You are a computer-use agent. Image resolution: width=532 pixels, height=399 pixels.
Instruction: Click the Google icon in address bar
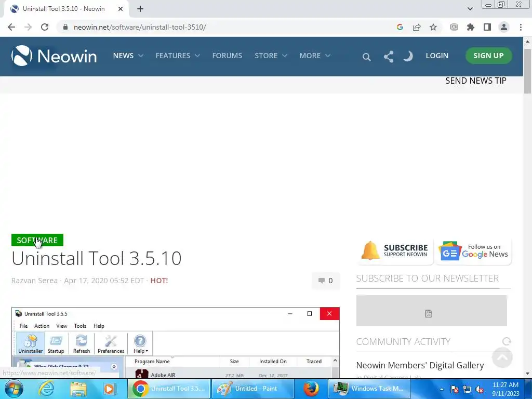click(400, 27)
